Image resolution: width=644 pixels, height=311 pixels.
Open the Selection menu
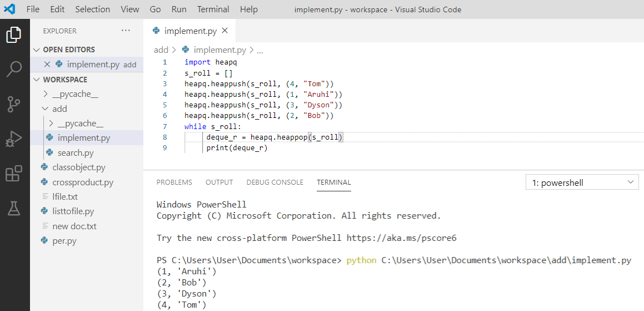click(92, 9)
